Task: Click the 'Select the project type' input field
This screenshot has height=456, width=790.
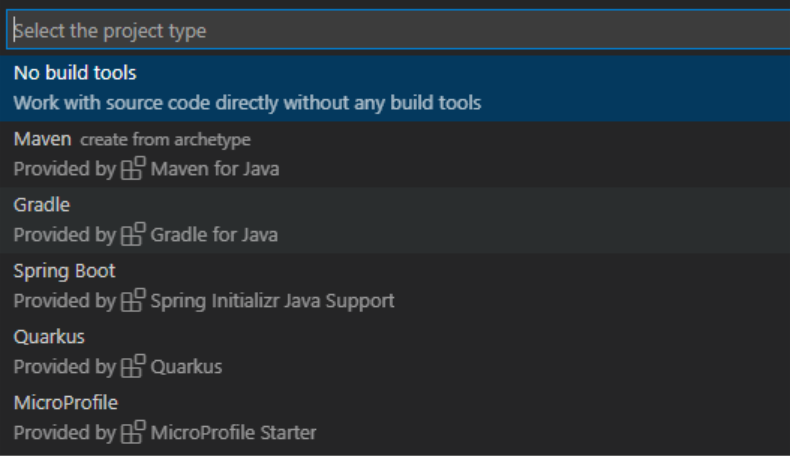Action: [x=398, y=30]
